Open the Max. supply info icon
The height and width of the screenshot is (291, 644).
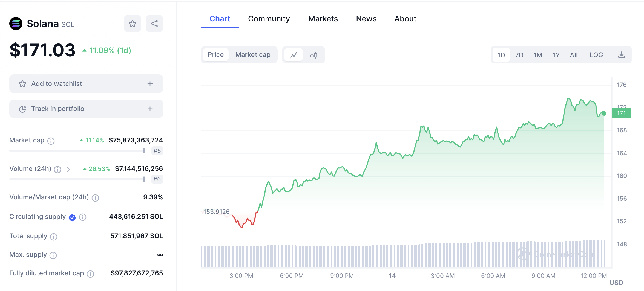point(53,255)
